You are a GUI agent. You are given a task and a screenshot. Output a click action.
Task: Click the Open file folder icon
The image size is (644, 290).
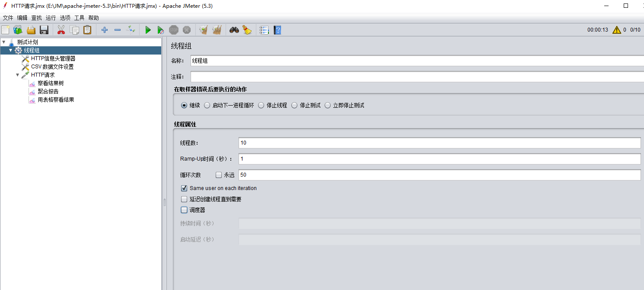click(31, 30)
